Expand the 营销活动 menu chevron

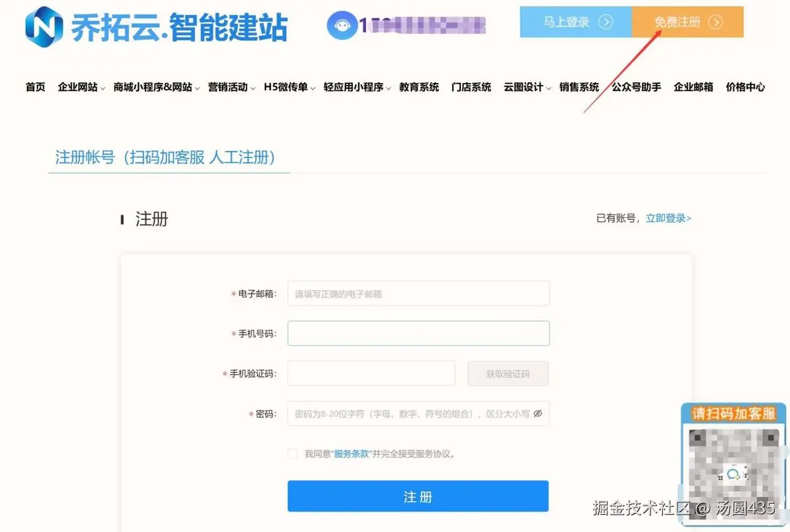pyautogui.click(x=253, y=88)
